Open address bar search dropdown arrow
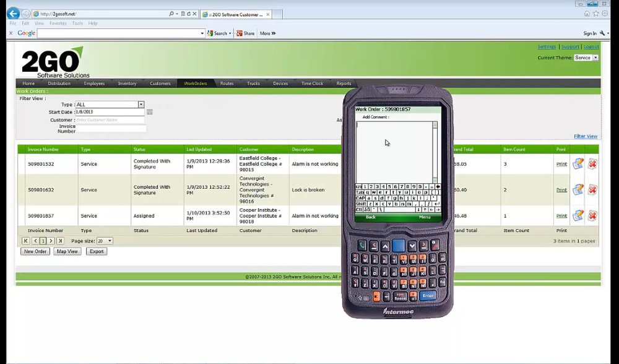619x364 pixels. coord(177,14)
